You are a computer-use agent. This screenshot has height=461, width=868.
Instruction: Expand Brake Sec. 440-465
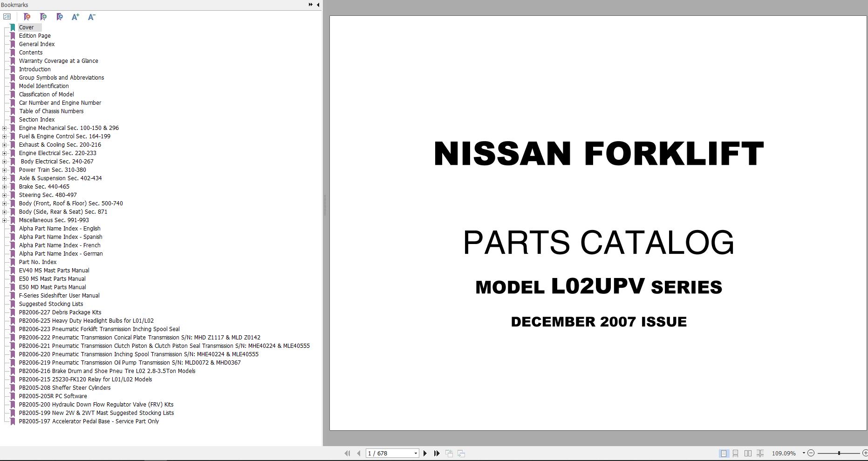click(5, 187)
